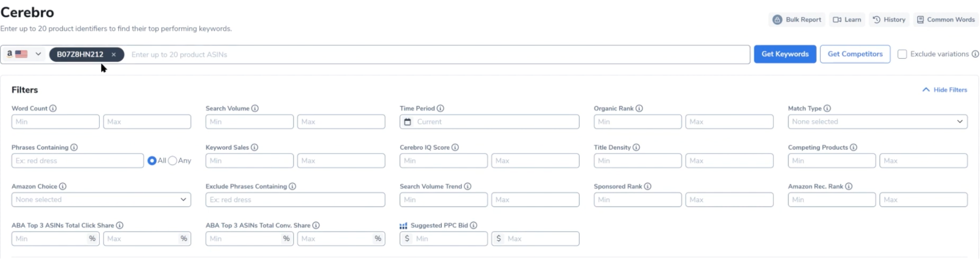Collapse filters with Hide Filters

pyautogui.click(x=945, y=90)
